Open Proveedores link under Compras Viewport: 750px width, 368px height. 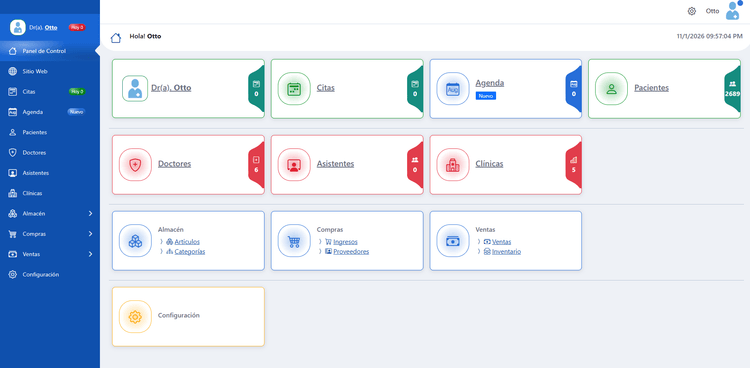click(x=351, y=251)
